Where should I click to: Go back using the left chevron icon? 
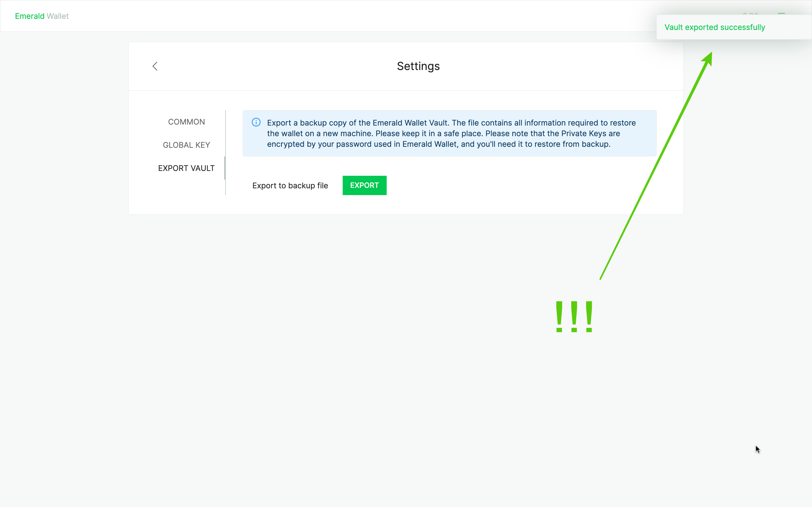click(155, 66)
